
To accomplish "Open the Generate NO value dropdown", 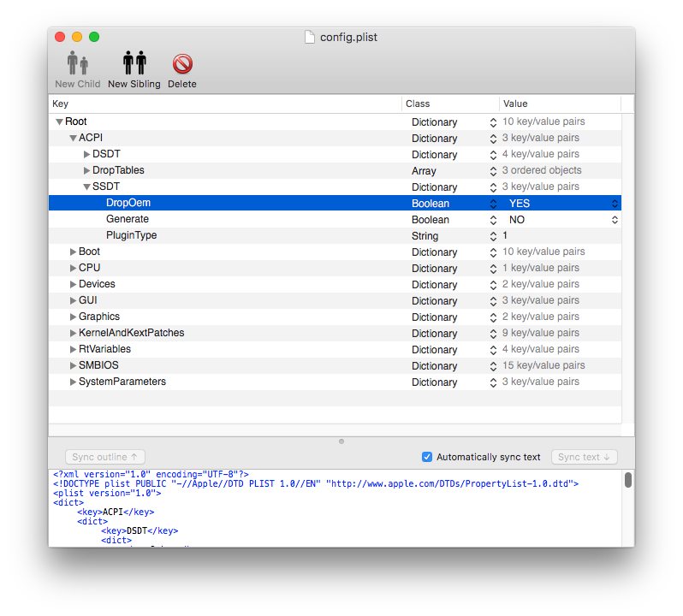I will [x=614, y=220].
